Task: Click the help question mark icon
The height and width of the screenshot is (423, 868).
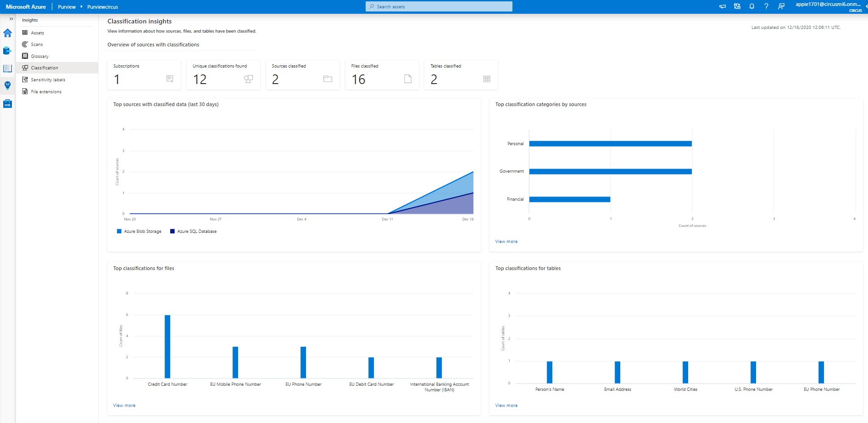Action: click(766, 6)
